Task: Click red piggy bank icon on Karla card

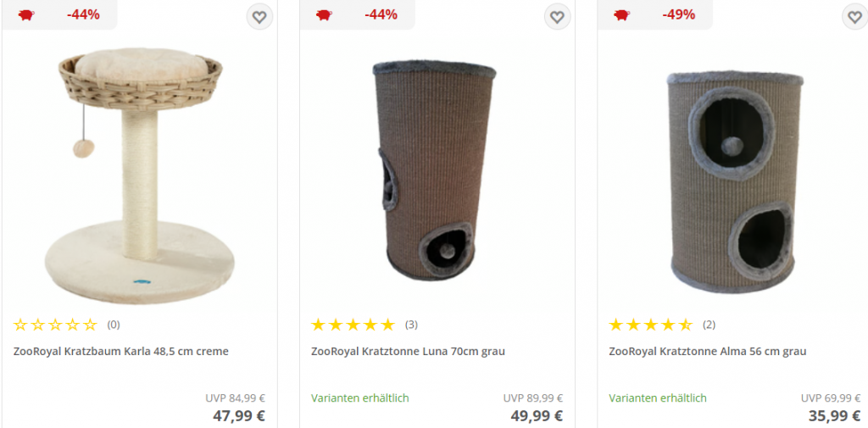Action: 26,15
